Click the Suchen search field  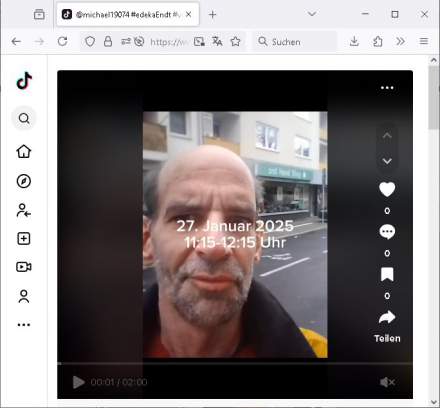click(295, 42)
